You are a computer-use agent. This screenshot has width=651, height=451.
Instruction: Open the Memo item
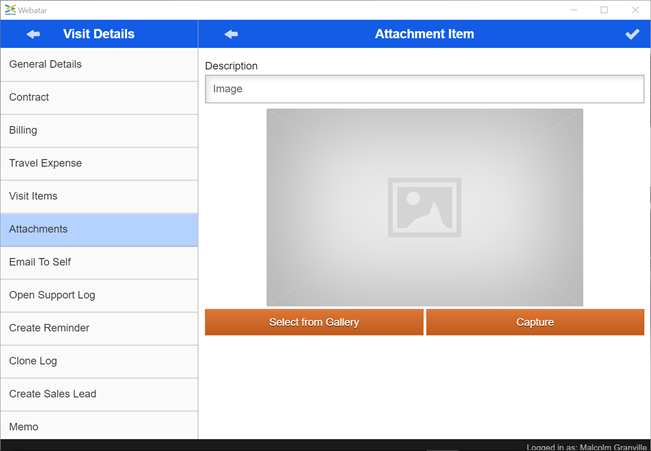99,427
